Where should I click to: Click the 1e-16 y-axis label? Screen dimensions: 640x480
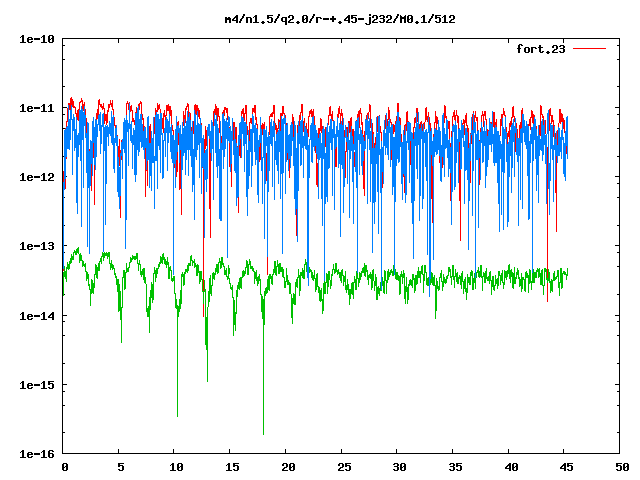tap(37, 454)
